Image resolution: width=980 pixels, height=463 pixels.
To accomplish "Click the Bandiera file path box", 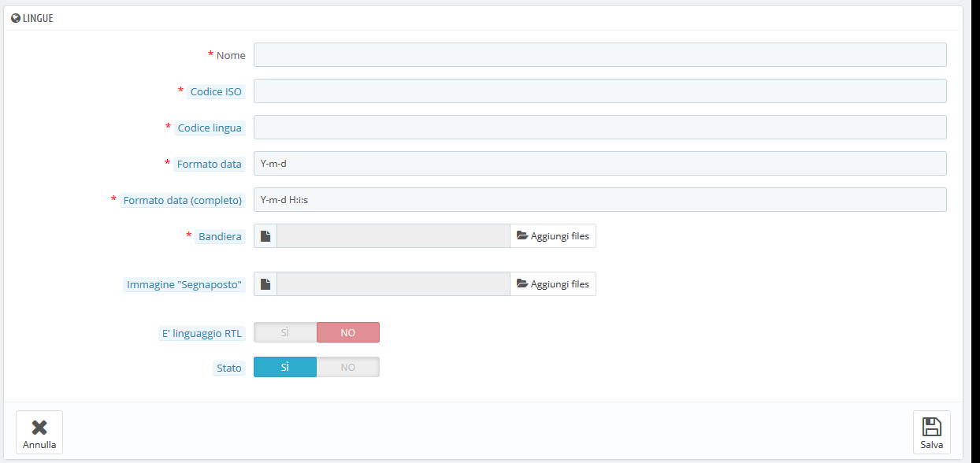I will (394, 236).
